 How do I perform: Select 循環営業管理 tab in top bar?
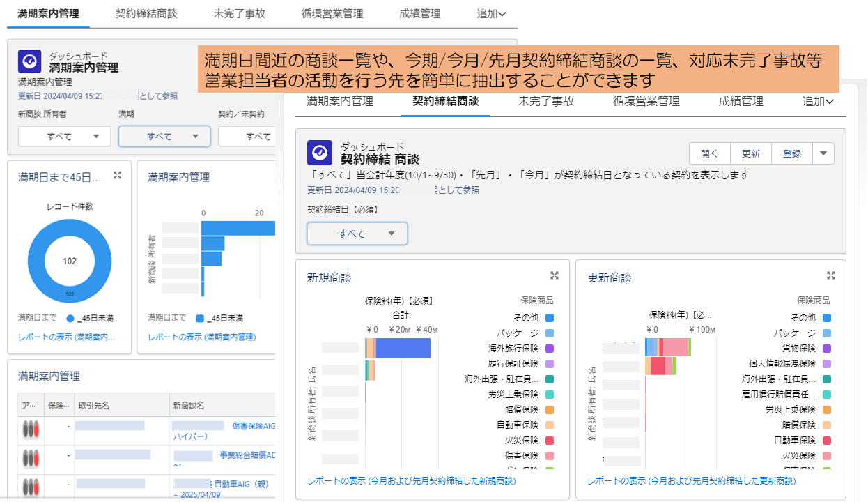332,13
